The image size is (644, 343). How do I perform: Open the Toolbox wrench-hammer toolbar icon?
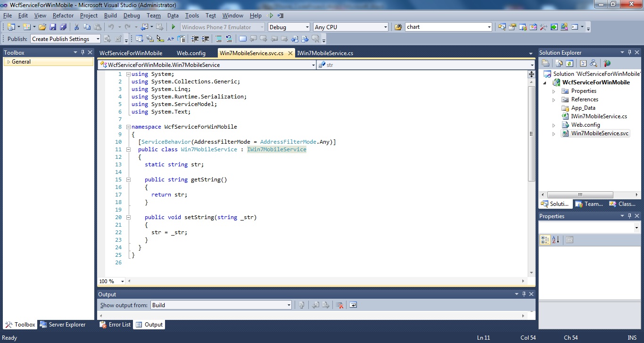point(543,27)
